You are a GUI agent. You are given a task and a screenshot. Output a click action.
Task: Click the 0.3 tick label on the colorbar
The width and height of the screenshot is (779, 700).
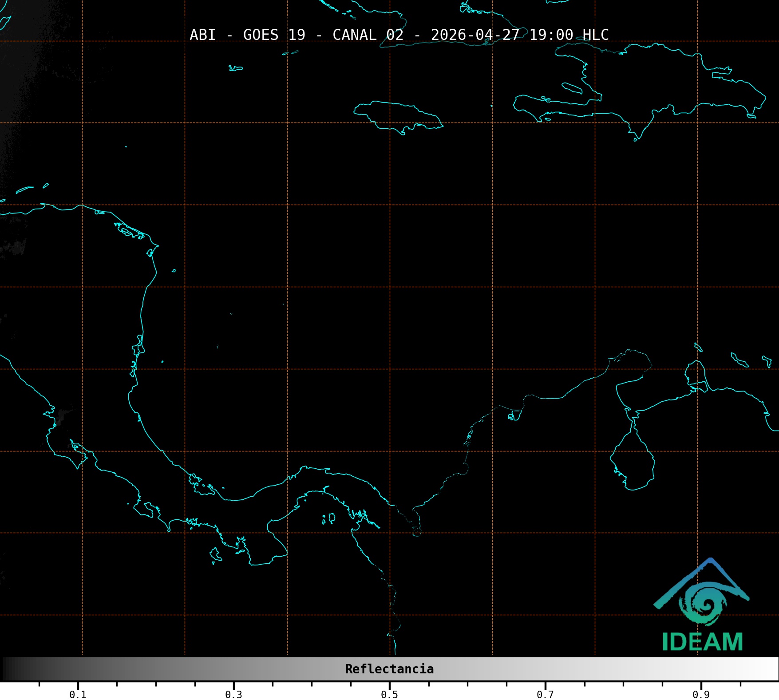click(x=233, y=695)
